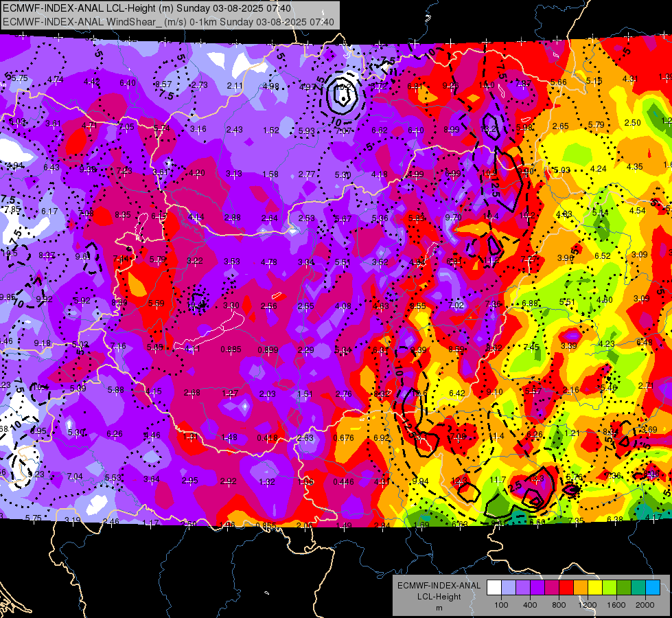Click the wind shear value 0.418
The height and width of the screenshot is (618, 672).
[267, 438]
